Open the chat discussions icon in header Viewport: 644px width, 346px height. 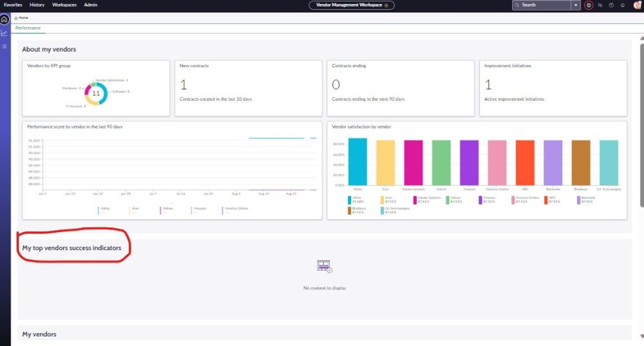pos(600,5)
